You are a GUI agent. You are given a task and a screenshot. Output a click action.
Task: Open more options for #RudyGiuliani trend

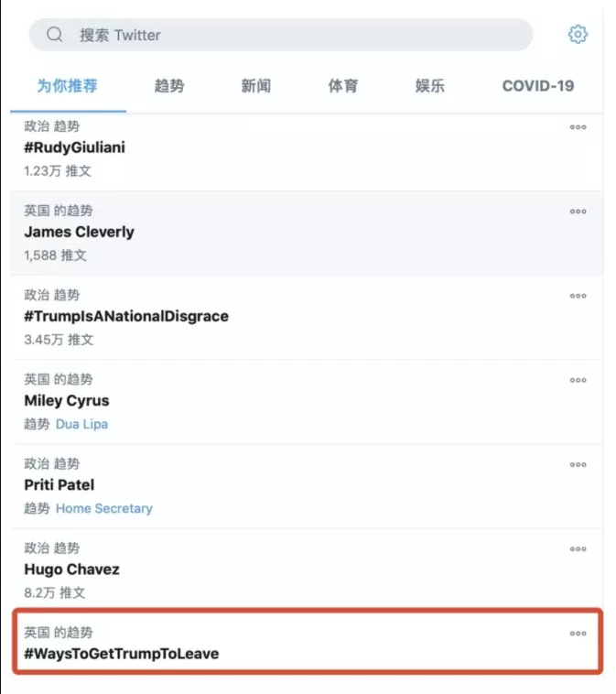tap(578, 127)
